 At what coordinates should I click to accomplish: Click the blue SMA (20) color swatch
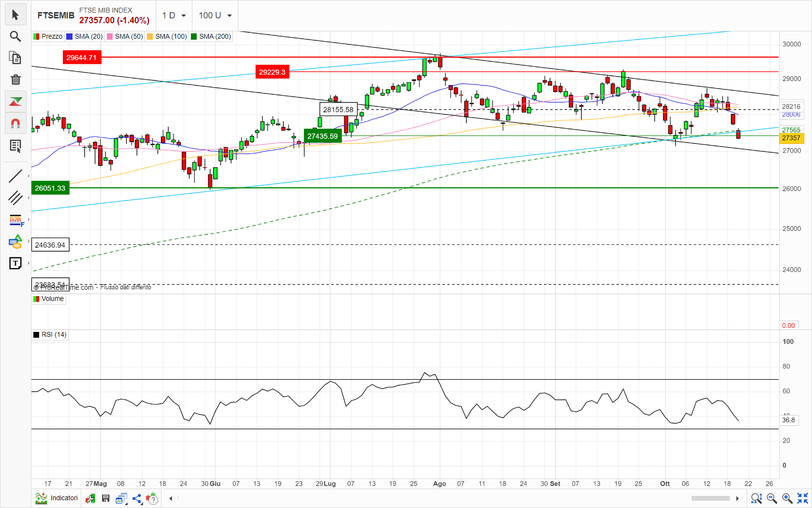(x=69, y=36)
